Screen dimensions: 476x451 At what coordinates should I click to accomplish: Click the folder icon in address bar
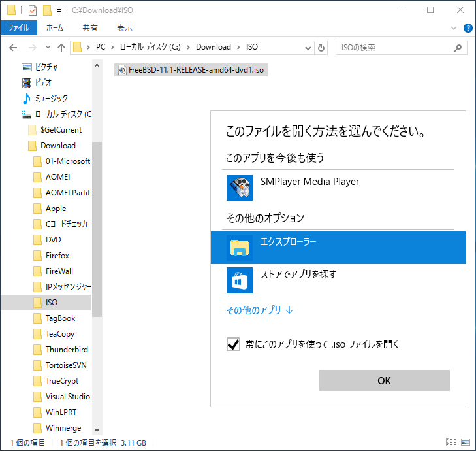pos(78,48)
